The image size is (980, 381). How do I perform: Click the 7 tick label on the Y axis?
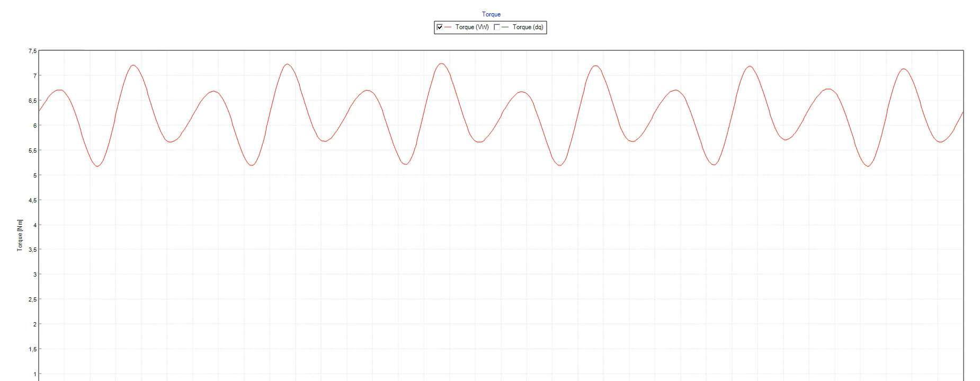[35, 76]
